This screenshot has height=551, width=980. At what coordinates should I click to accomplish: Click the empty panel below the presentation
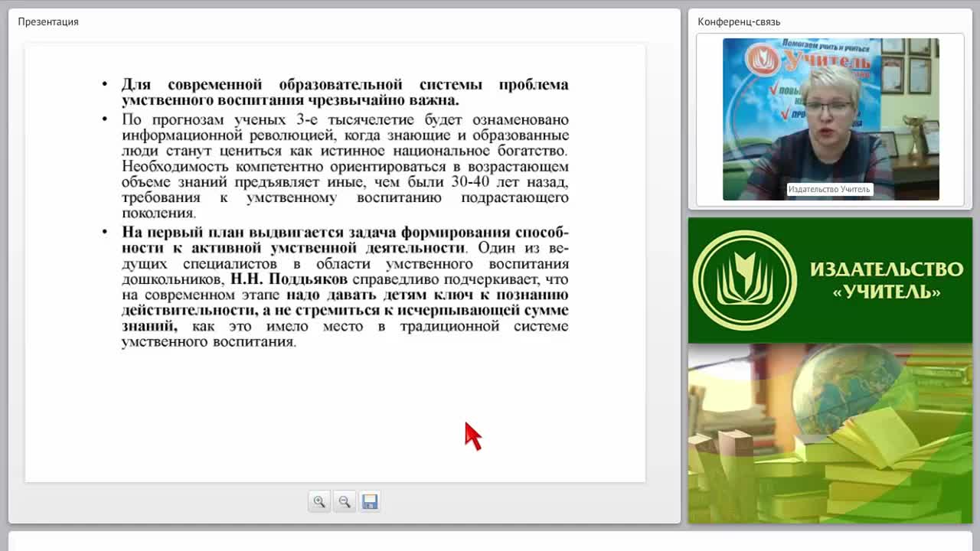[x=490, y=542]
